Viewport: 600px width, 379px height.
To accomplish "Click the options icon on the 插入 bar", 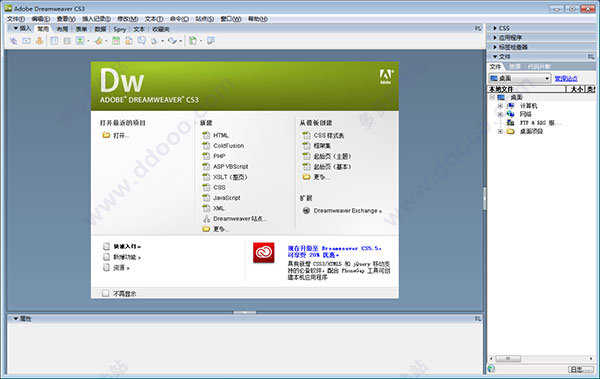I will click(x=478, y=28).
